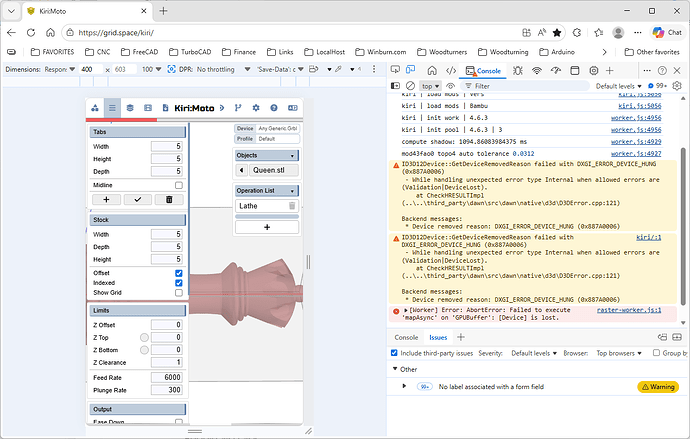Open the Kiri:Moto help question mark
The height and width of the screenshot is (439, 690).
coord(274,108)
